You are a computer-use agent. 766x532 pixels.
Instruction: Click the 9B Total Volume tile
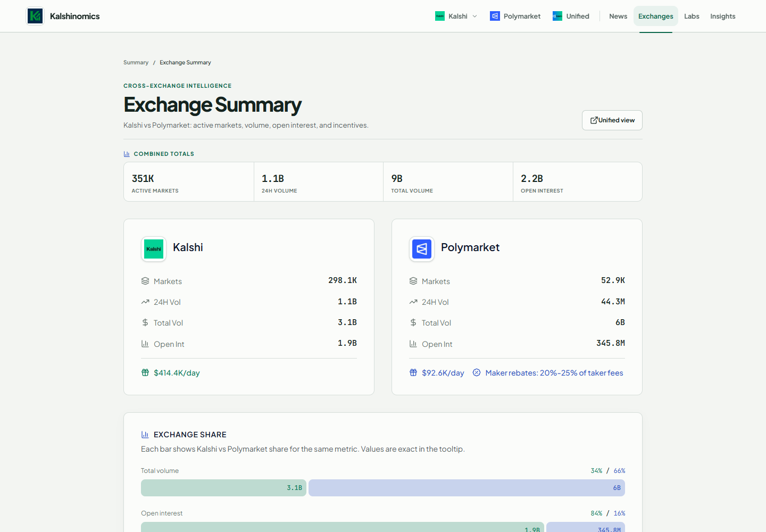448,182
